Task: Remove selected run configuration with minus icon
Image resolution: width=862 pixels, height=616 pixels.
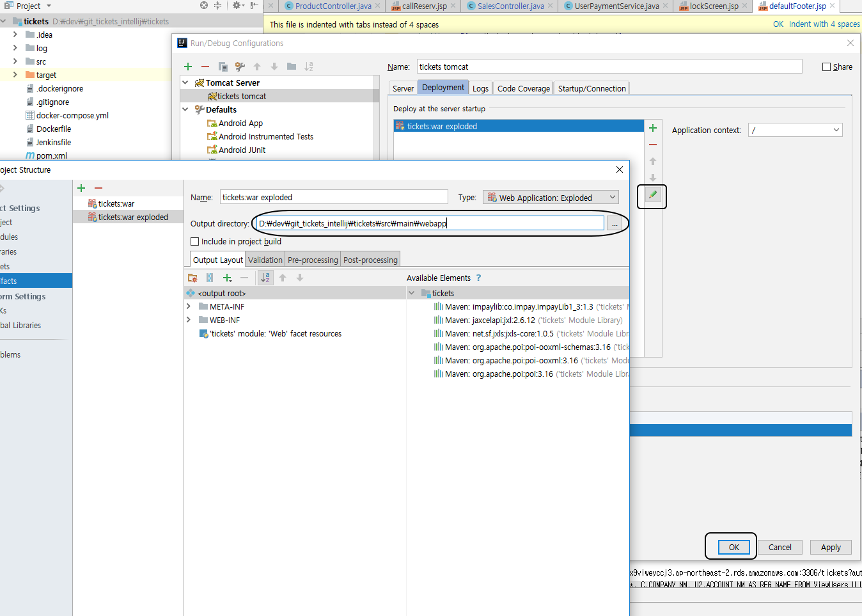Action: 205,67
